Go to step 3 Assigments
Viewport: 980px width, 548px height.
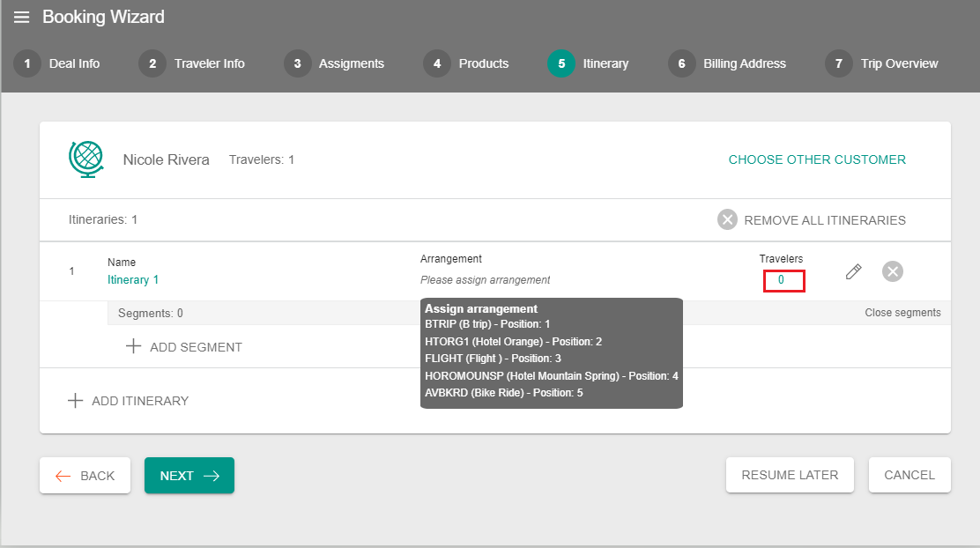tap(334, 63)
